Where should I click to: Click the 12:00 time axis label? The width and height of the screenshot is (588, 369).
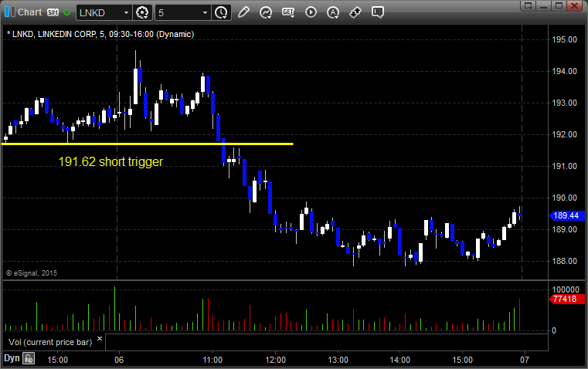coord(275,360)
